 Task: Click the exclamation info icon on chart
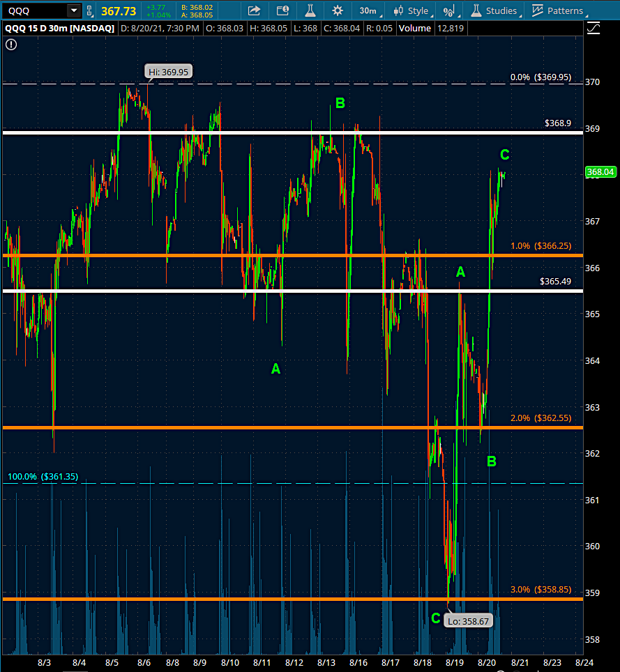[11, 43]
